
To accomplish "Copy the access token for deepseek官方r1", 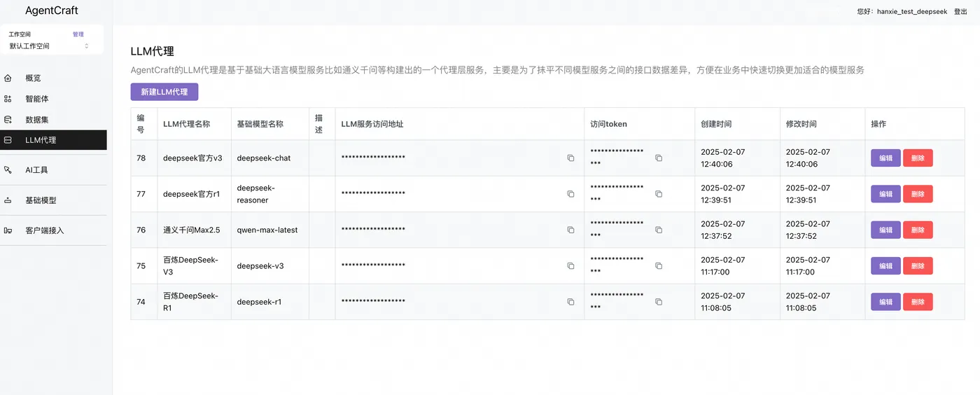I will point(658,194).
